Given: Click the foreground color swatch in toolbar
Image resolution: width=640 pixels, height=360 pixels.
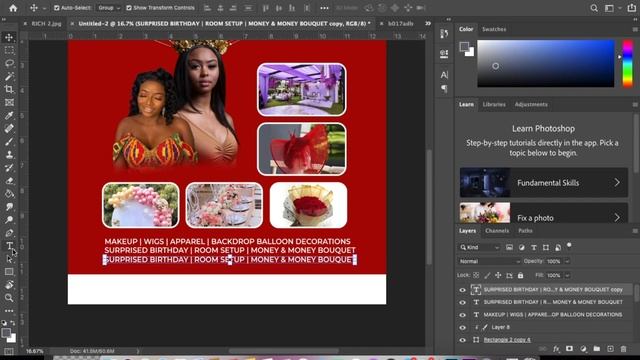Looking at the screenshot, I should point(6,333).
